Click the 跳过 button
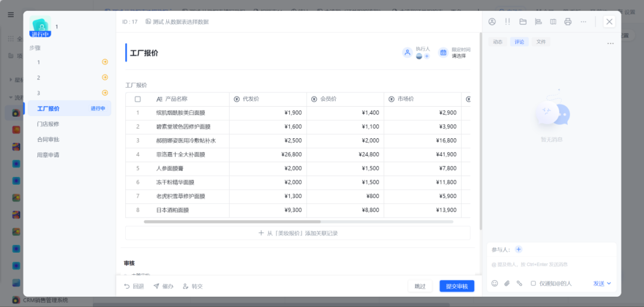 [420, 286]
